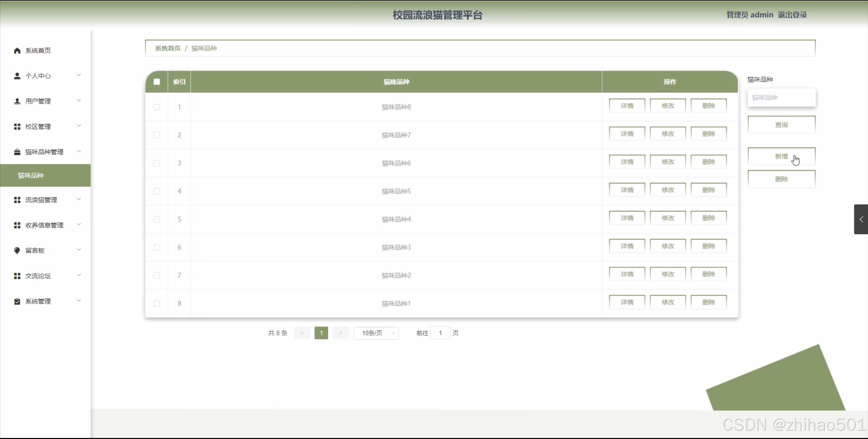The image size is (868, 439).
Task: Click the 新增 button
Action: [x=781, y=156]
